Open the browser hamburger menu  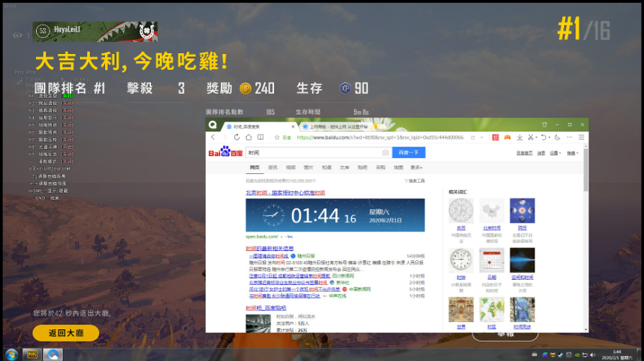581,137
